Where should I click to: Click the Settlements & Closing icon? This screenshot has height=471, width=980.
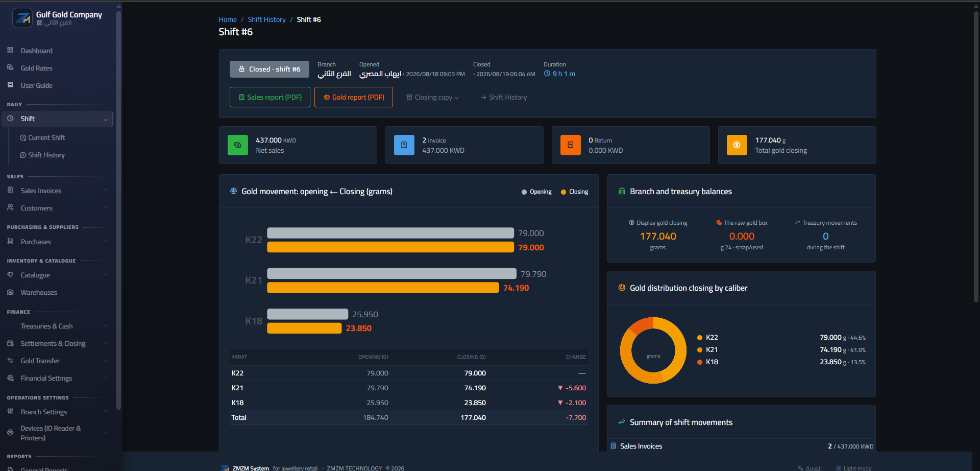(10, 343)
